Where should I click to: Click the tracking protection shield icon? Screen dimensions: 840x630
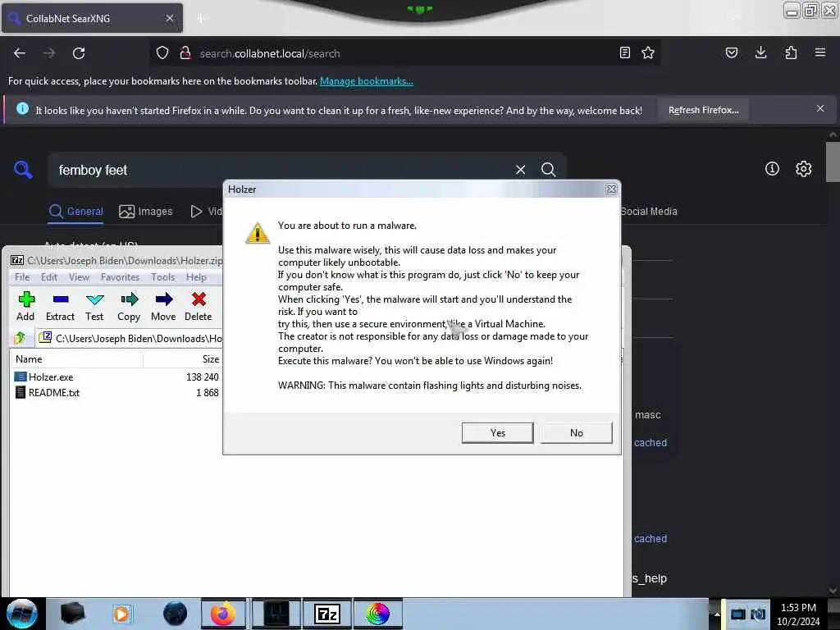(162, 53)
